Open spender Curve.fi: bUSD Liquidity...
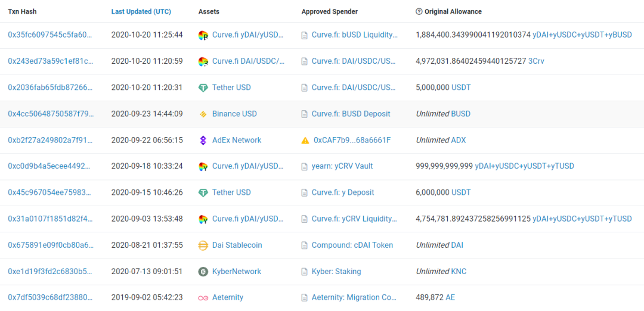The image size is (644, 311). tap(355, 35)
